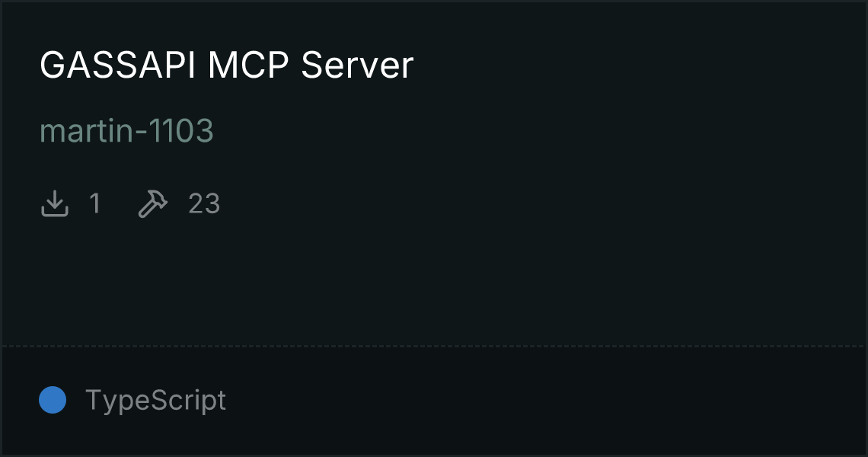Click the circular blue language indicator

[53, 400]
